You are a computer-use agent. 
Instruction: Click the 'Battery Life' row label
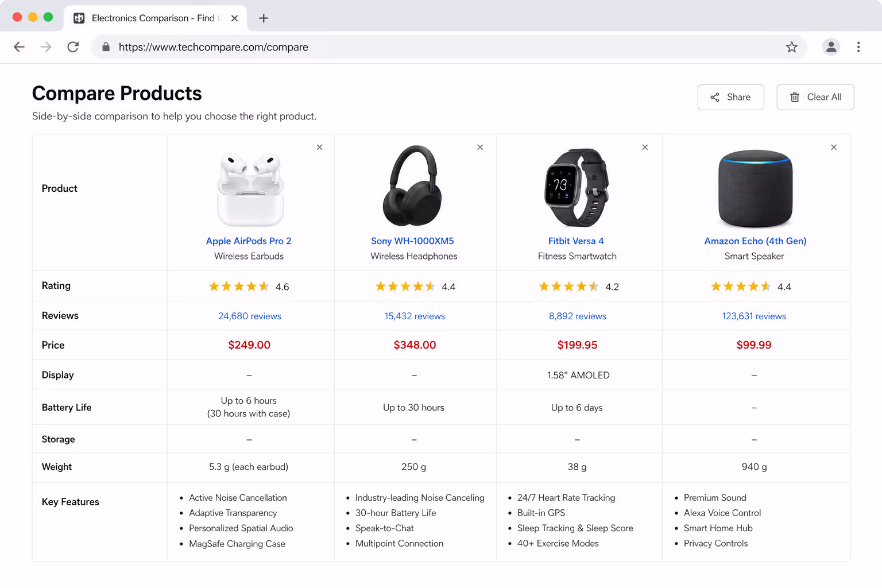click(66, 407)
